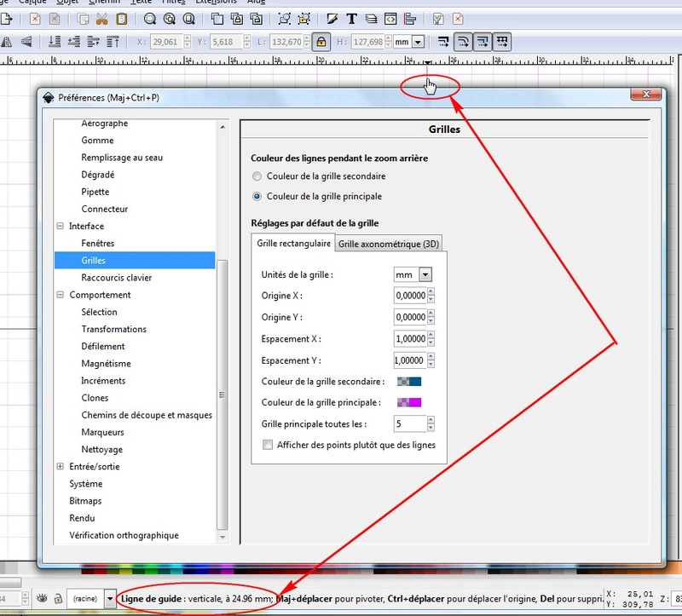Lower selection to bottom icon

(x=55, y=42)
